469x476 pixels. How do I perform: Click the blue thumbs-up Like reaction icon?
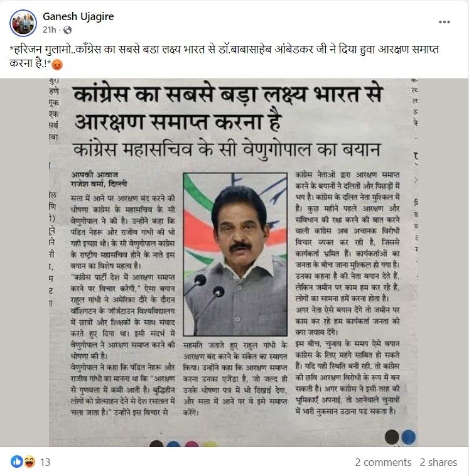pyautogui.click(x=17, y=462)
